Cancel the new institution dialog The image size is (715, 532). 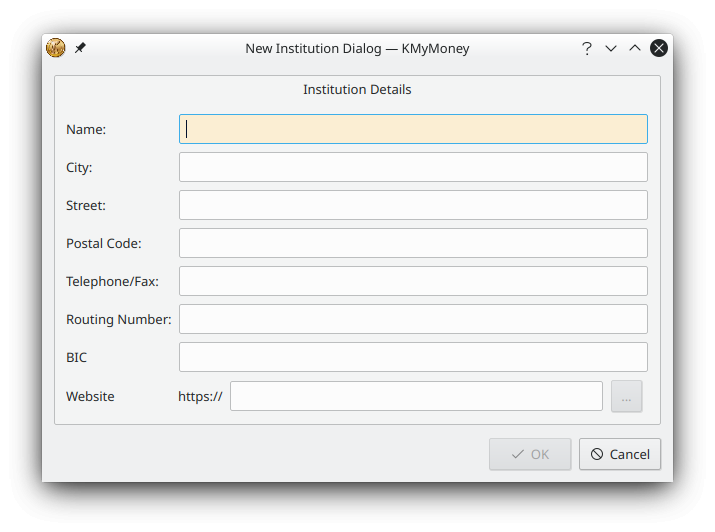click(620, 454)
